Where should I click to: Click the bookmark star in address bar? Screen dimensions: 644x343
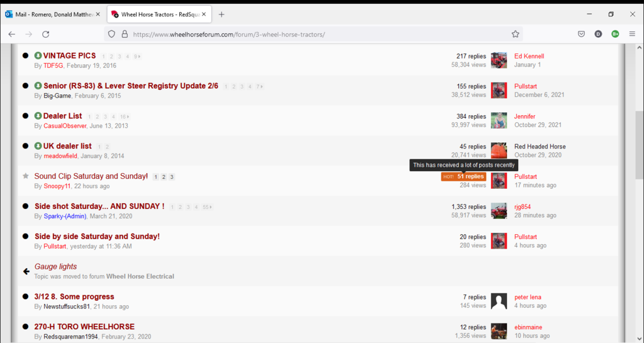[515, 34]
